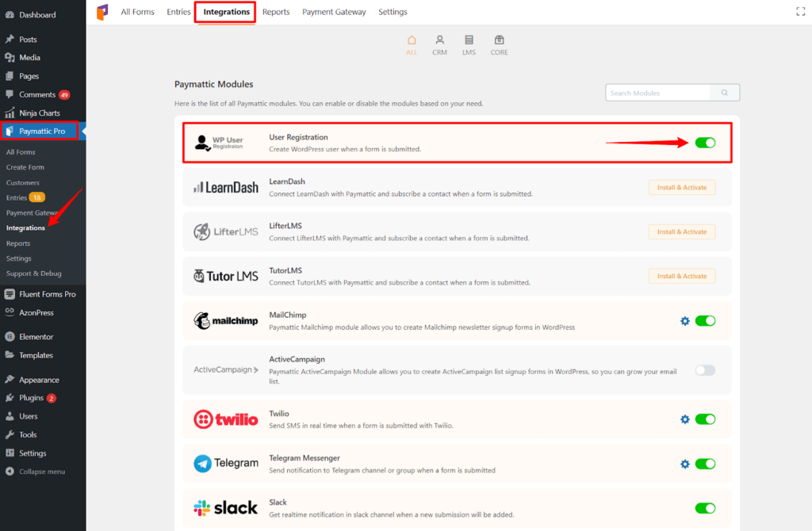Click the Collapse menu arrow icon
Screen dimensions: 812x531
click(x=10, y=472)
